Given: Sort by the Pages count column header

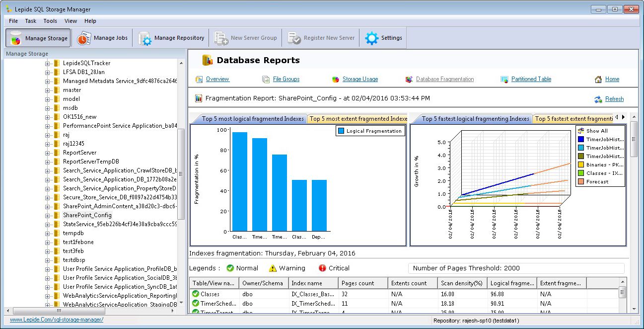Looking at the screenshot, I should point(363,283).
